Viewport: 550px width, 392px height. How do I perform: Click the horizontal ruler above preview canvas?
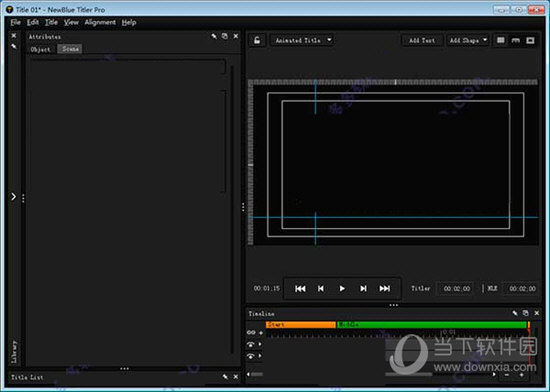click(x=393, y=82)
